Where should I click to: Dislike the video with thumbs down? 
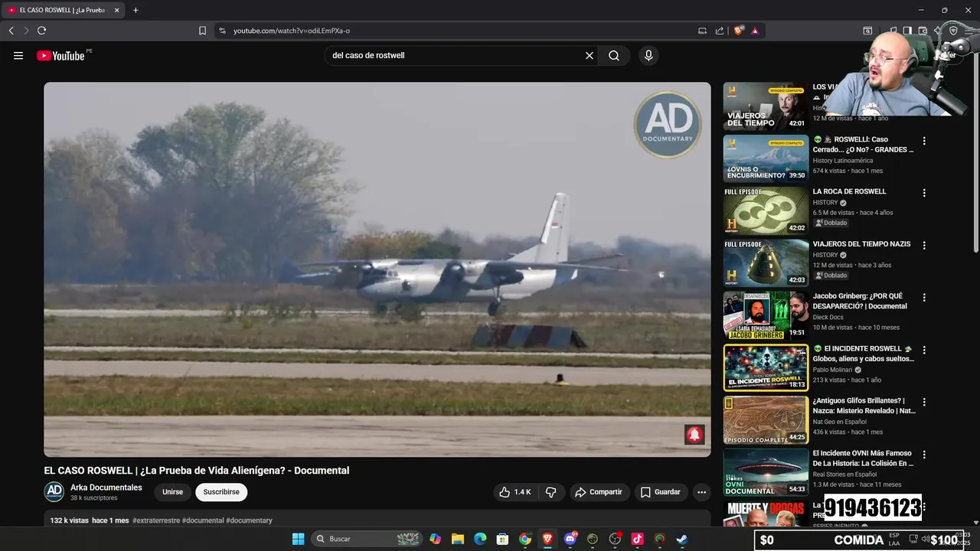pos(550,492)
